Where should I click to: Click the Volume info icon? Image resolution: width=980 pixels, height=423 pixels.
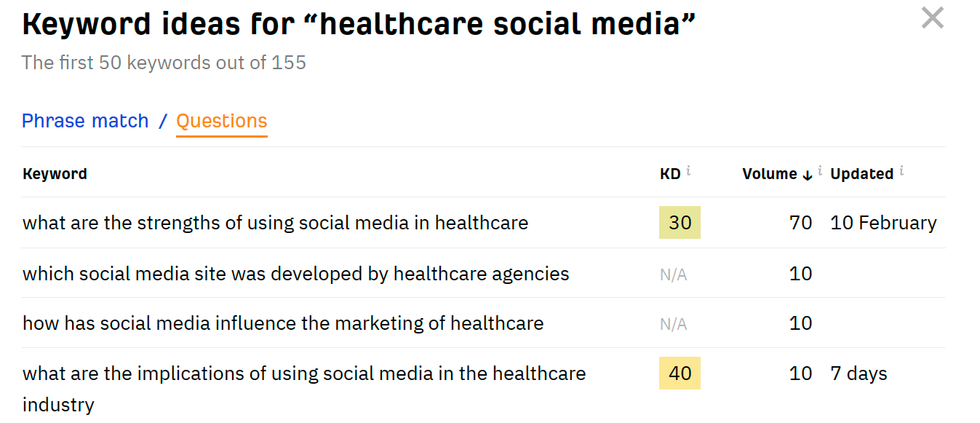click(820, 171)
